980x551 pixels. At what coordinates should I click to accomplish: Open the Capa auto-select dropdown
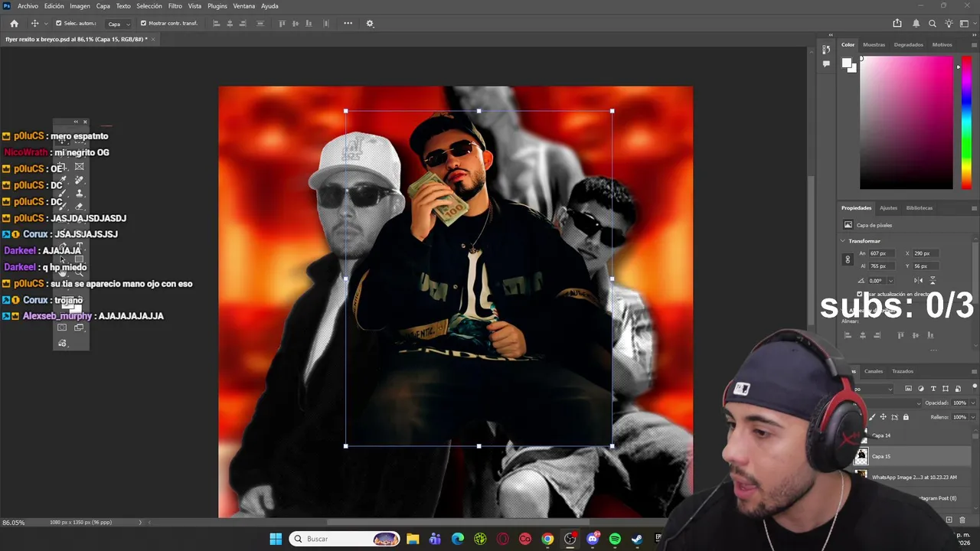pos(118,24)
